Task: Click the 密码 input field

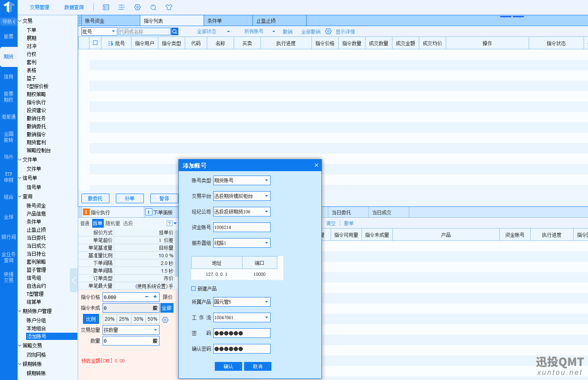Action: [x=242, y=333]
